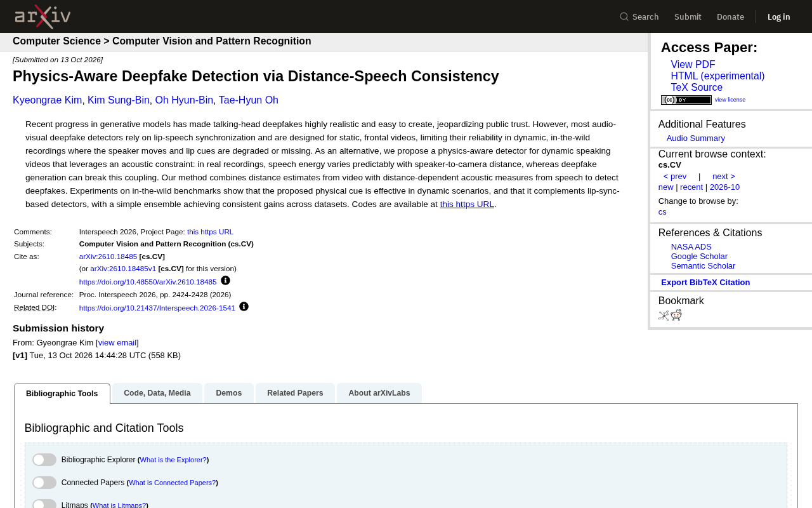Open author Tae-Hyun Oh's listing
The width and height of the screenshot is (812, 508).
pyautogui.click(x=249, y=100)
